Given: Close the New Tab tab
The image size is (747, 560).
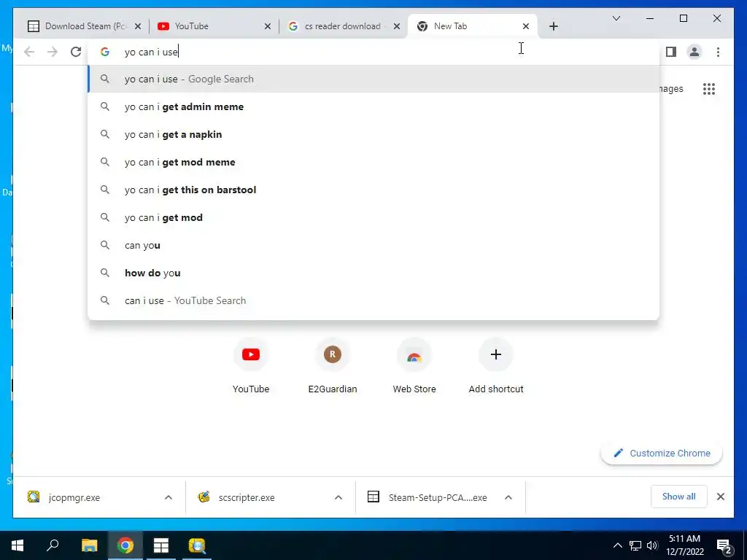Looking at the screenshot, I should coord(526,26).
